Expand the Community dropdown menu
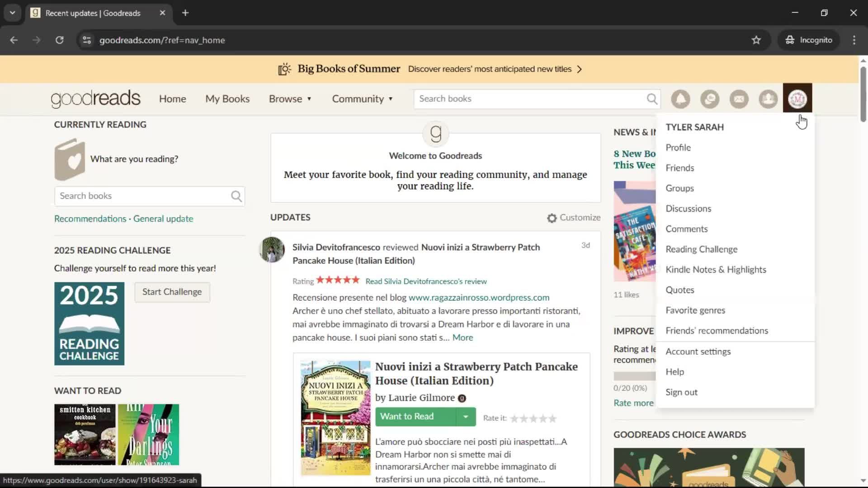The width and height of the screenshot is (868, 488). pyautogui.click(x=363, y=99)
